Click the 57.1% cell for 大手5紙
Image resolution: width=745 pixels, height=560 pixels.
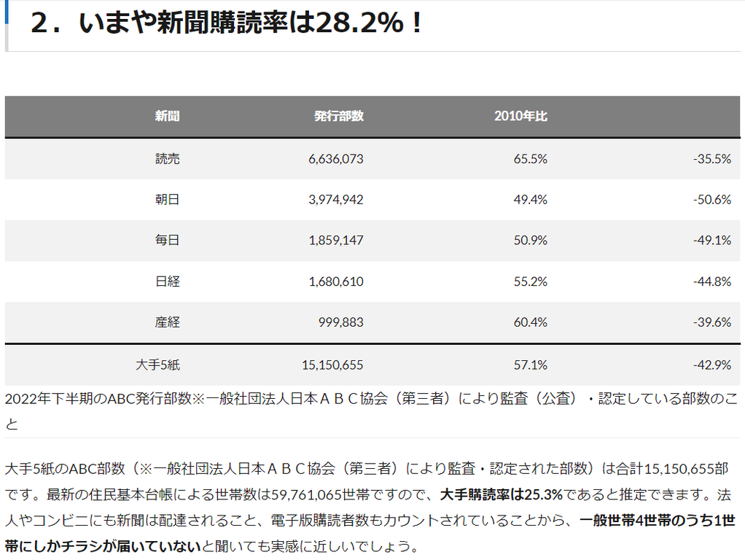530,365
